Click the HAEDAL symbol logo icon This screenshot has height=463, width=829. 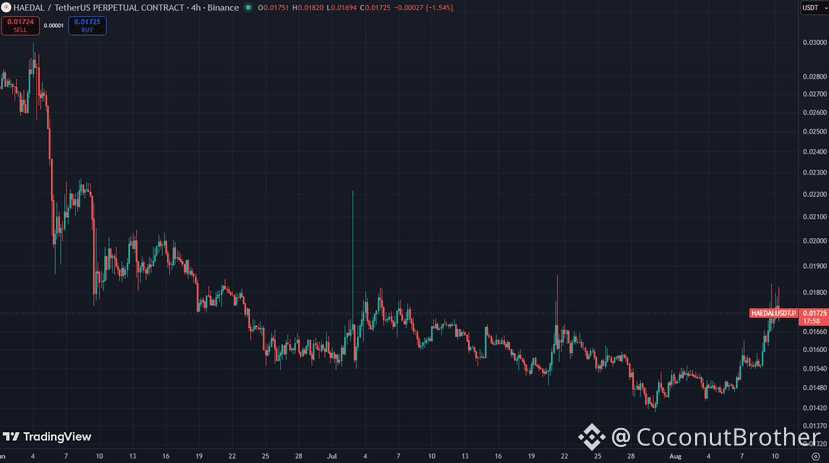coord(6,7)
